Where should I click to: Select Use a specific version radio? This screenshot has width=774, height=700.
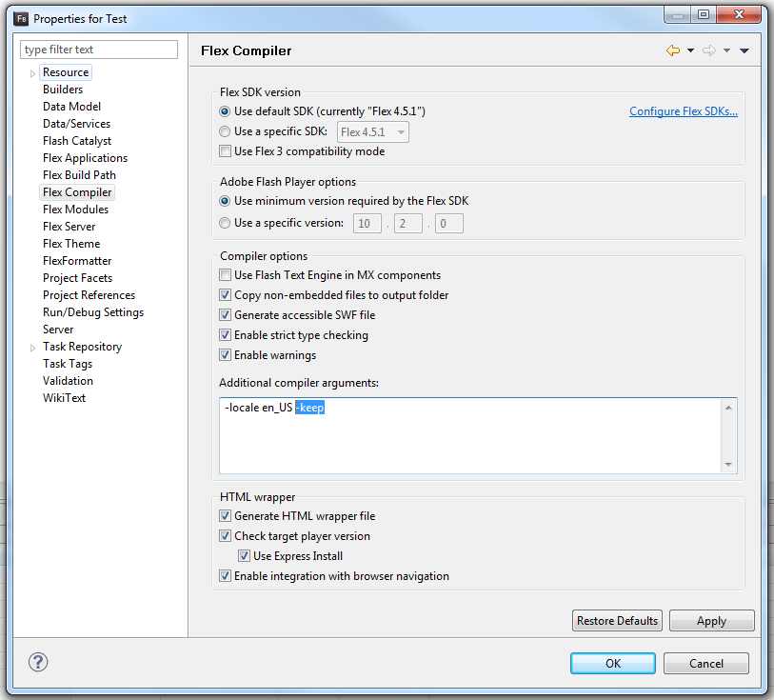(225, 223)
